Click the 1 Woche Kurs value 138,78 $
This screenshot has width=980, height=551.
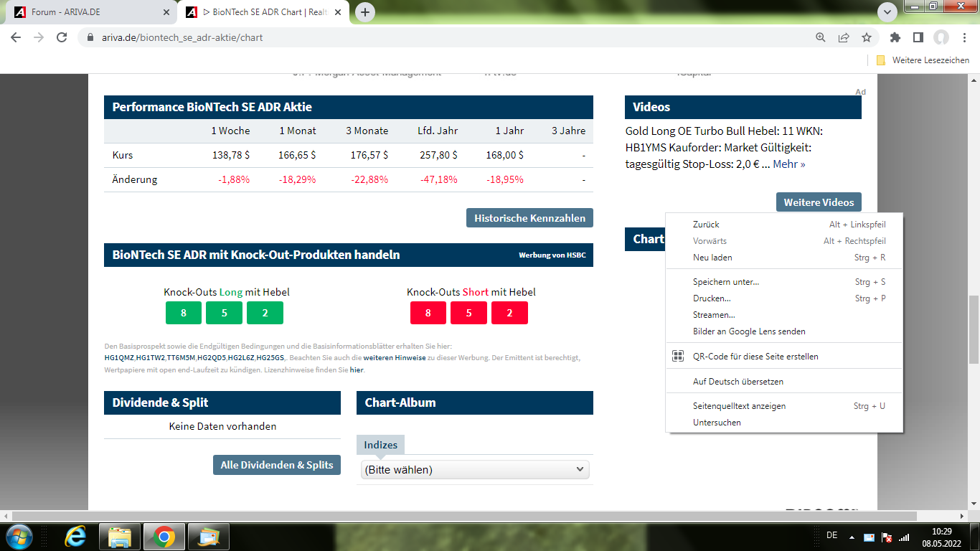(231, 155)
